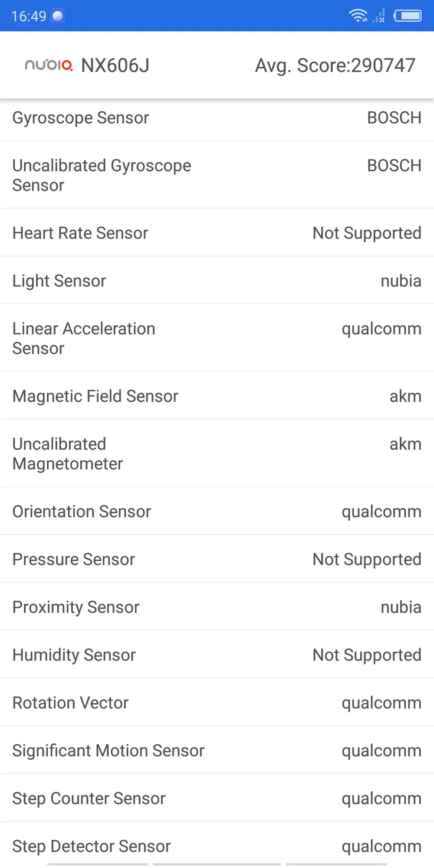
Task: Tap the cellular signal icon
Action: coord(379,16)
